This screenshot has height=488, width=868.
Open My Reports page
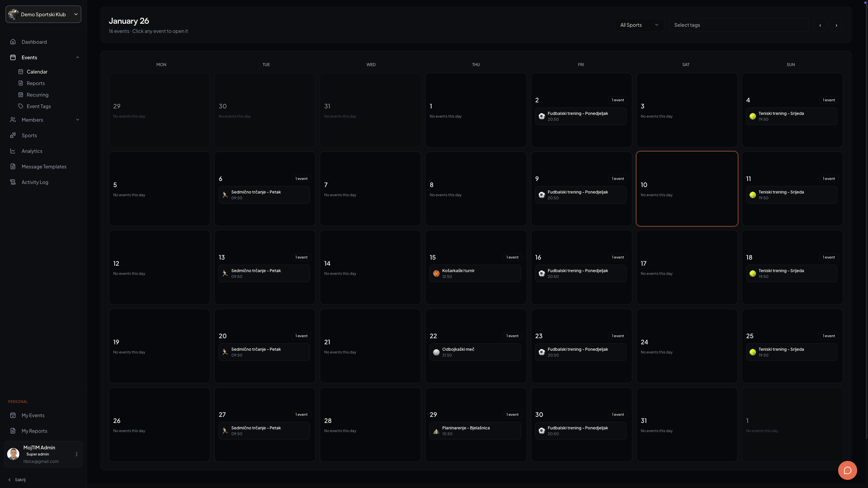(x=34, y=431)
